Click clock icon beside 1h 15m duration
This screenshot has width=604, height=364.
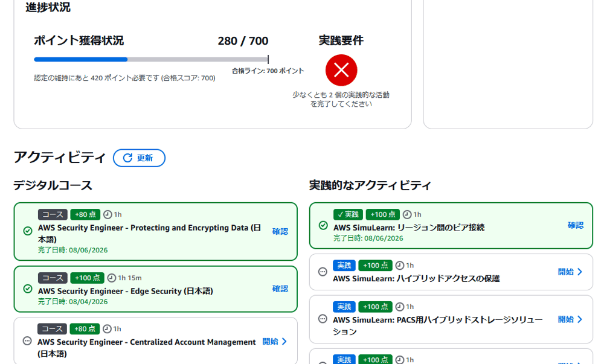pyautogui.click(x=111, y=278)
